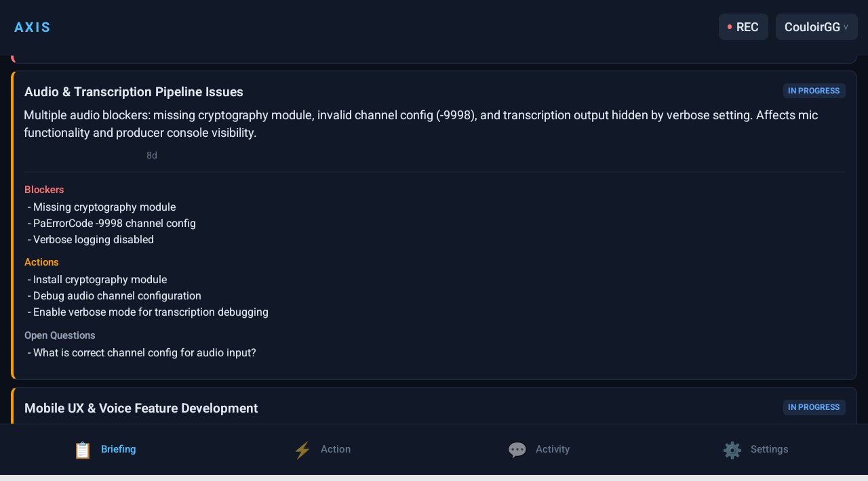The width and height of the screenshot is (868, 481).
Task: Click the 8d timestamp
Action: pos(152,156)
